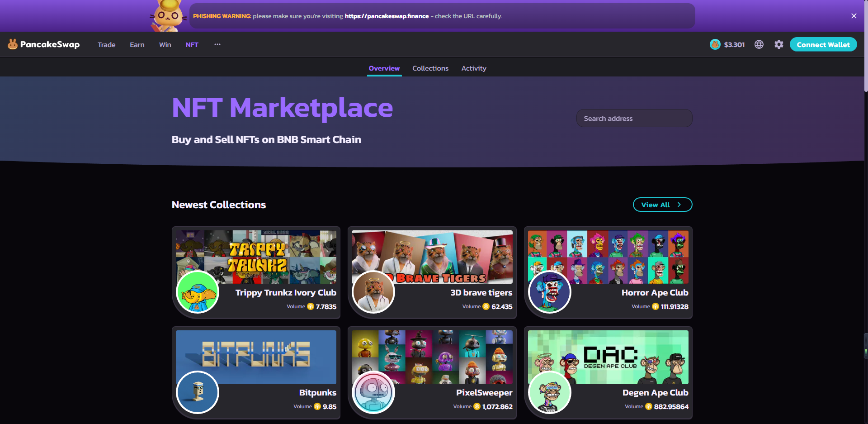The height and width of the screenshot is (424, 868).
Task: Click the Bitpunks round avatar
Action: 198,392
